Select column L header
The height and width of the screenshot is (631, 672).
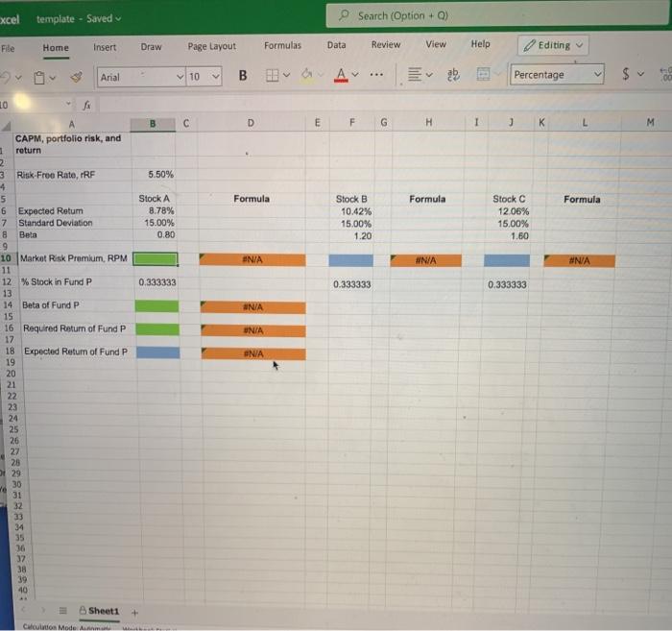pos(585,123)
